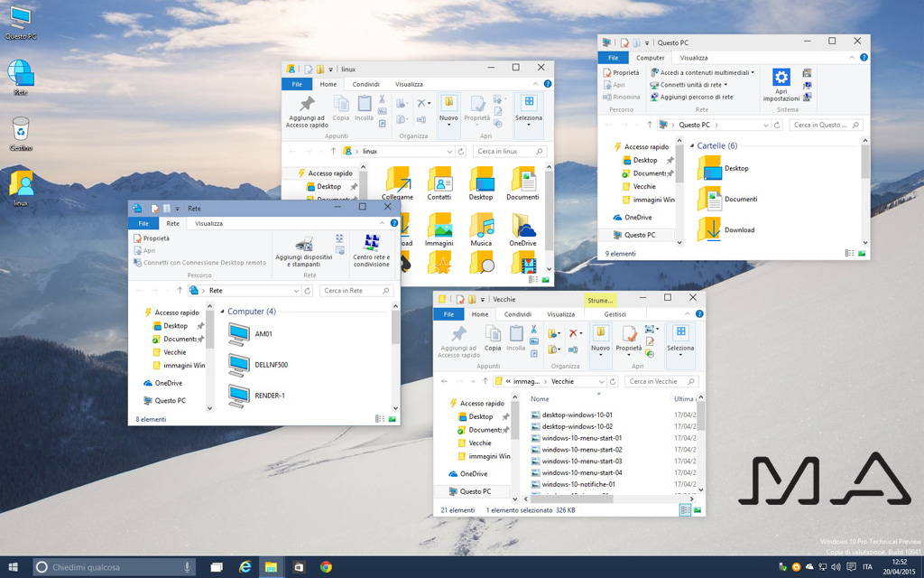Switch linux window to details view
Viewport: 924px width, 578px height.
pyautogui.click(x=533, y=280)
